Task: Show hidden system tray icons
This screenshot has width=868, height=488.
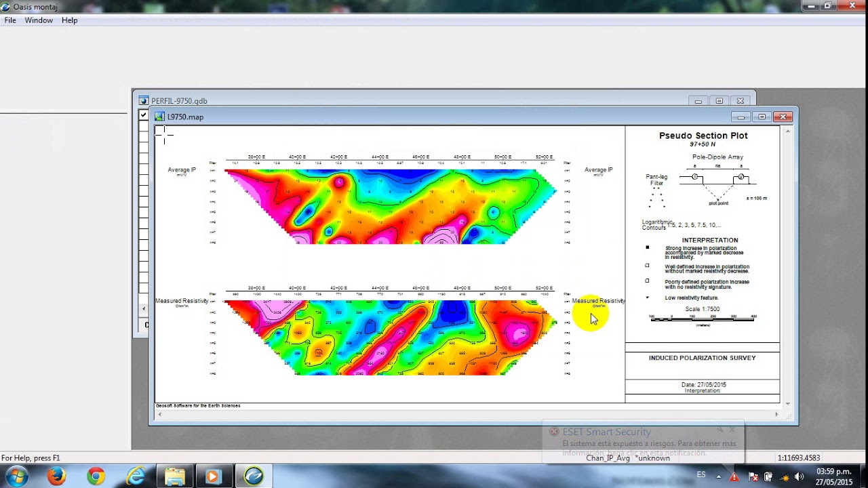Action: click(x=718, y=476)
